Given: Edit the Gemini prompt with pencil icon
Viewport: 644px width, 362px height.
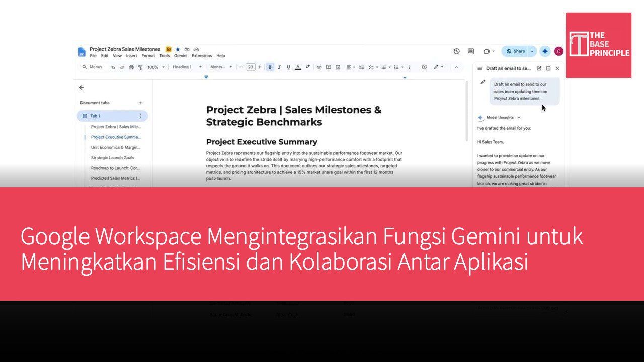Looking at the screenshot, I should (483, 82).
